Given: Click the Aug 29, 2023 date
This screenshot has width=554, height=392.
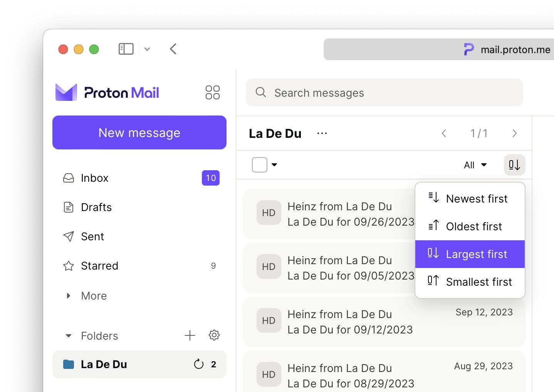Looking at the screenshot, I should pyautogui.click(x=483, y=366).
